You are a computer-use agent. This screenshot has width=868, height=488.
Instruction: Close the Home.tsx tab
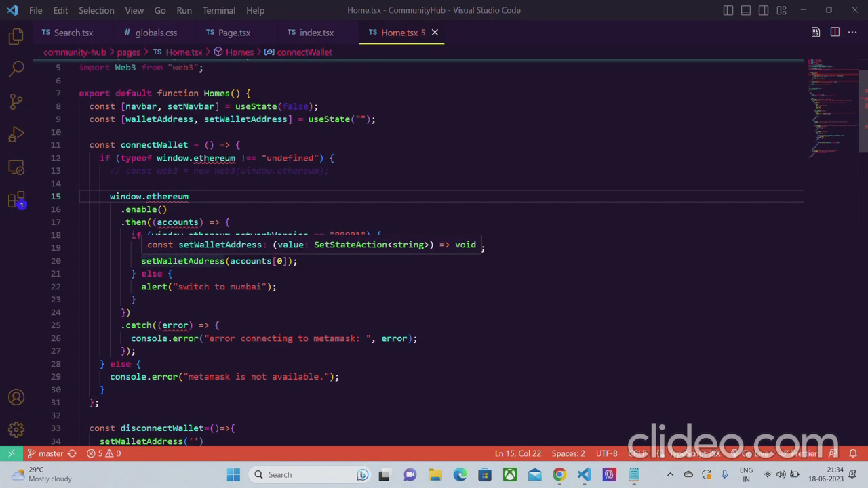click(435, 33)
